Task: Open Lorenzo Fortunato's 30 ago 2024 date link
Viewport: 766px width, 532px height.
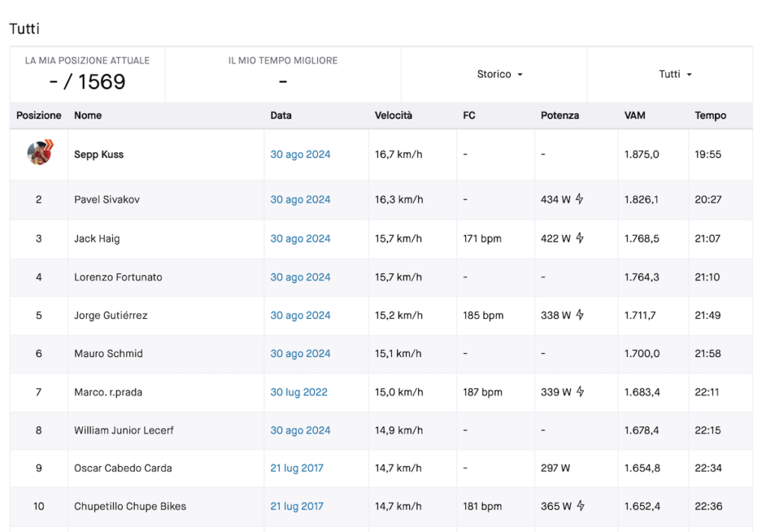Action: point(301,277)
